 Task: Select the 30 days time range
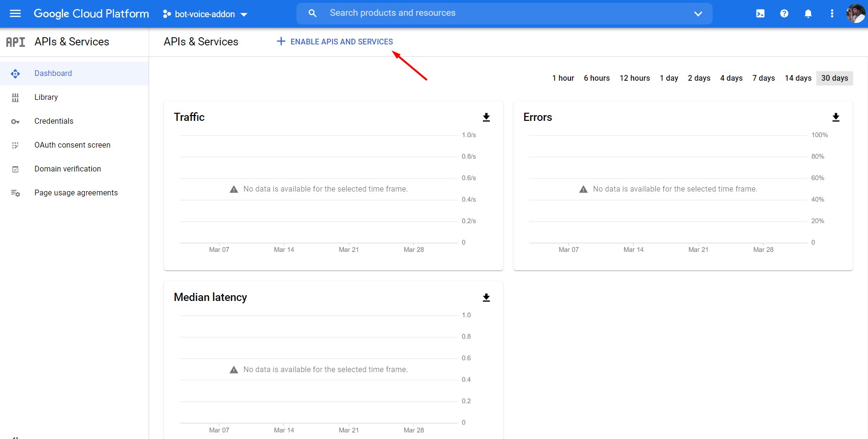tap(834, 78)
